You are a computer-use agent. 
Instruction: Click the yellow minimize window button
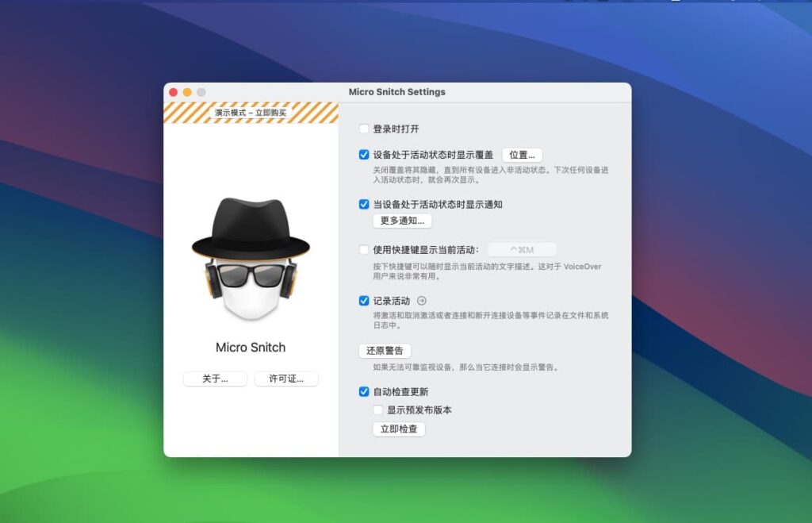click(187, 91)
